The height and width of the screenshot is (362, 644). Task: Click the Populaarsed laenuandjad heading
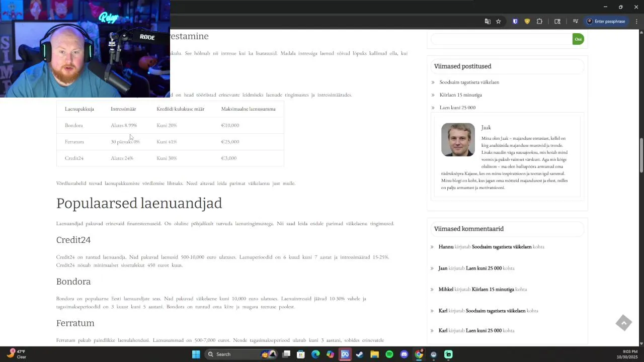pos(139,203)
